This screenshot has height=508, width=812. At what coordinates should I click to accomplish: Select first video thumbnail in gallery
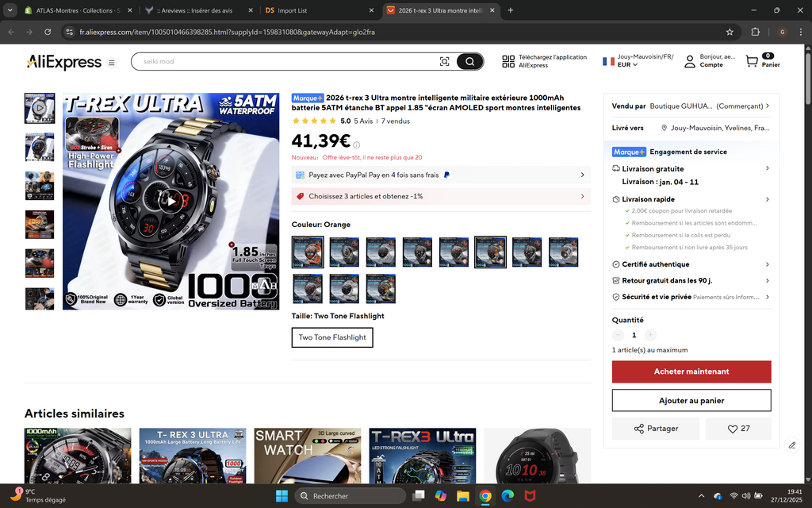point(40,108)
